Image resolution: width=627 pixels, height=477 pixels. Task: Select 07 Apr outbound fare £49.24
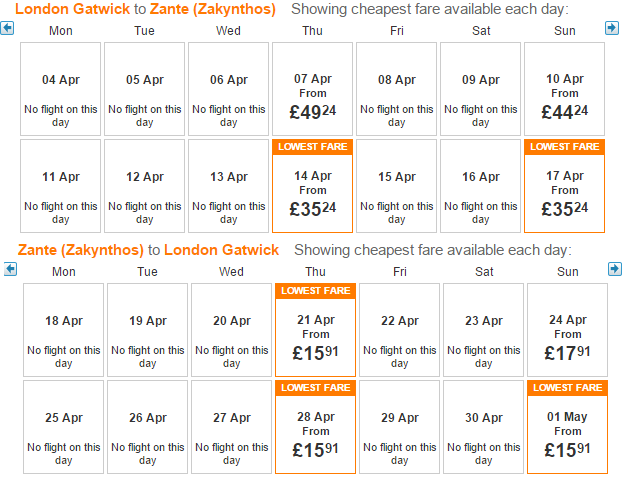pyautogui.click(x=312, y=89)
